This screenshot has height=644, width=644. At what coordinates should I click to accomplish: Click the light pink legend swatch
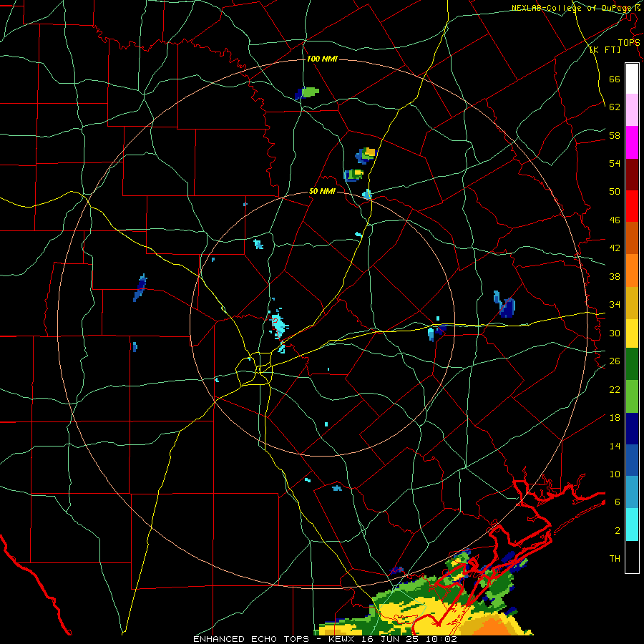click(632, 110)
